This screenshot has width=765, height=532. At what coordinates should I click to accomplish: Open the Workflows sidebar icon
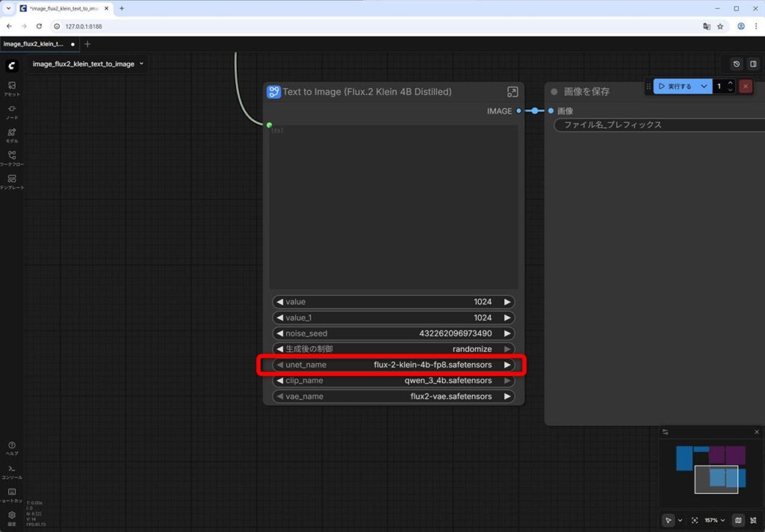point(11,158)
